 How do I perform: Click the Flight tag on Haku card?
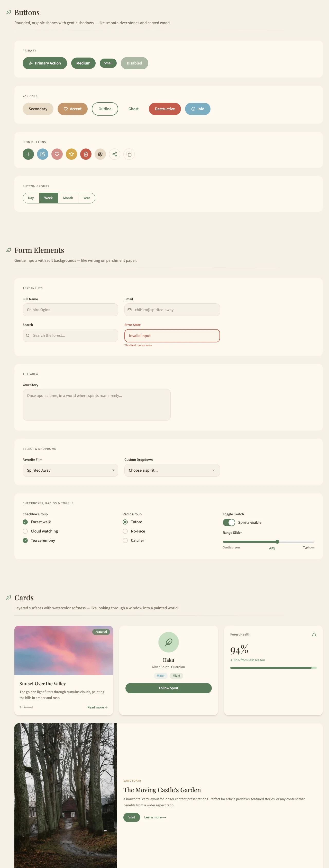tap(176, 676)
